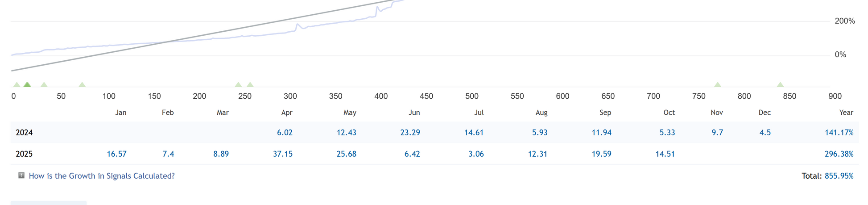
Task: Click the info icon beside the growth link
Action: coord(21,176)
